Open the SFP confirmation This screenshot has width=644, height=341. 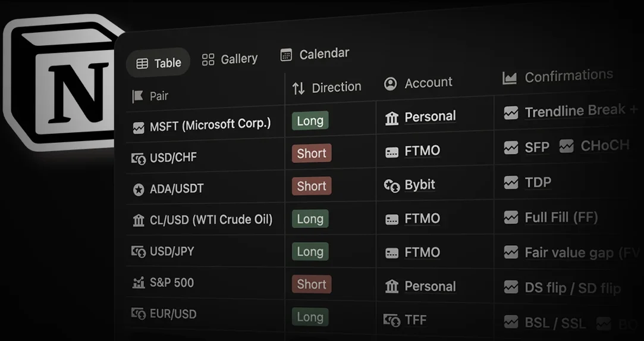[537, 148]
